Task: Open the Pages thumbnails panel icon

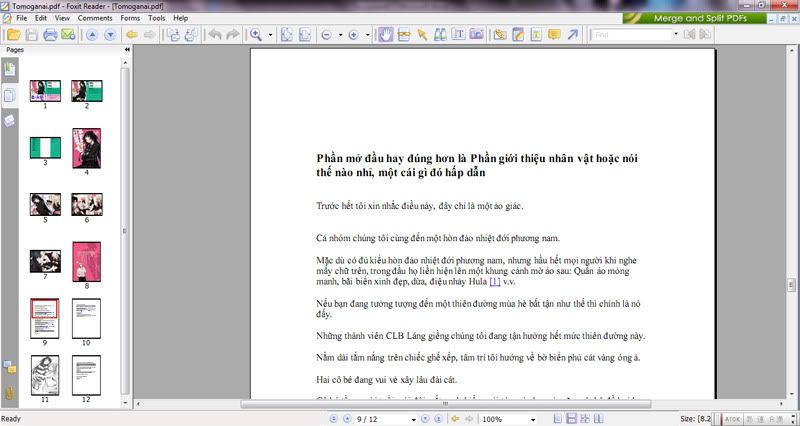Action: 10,95
